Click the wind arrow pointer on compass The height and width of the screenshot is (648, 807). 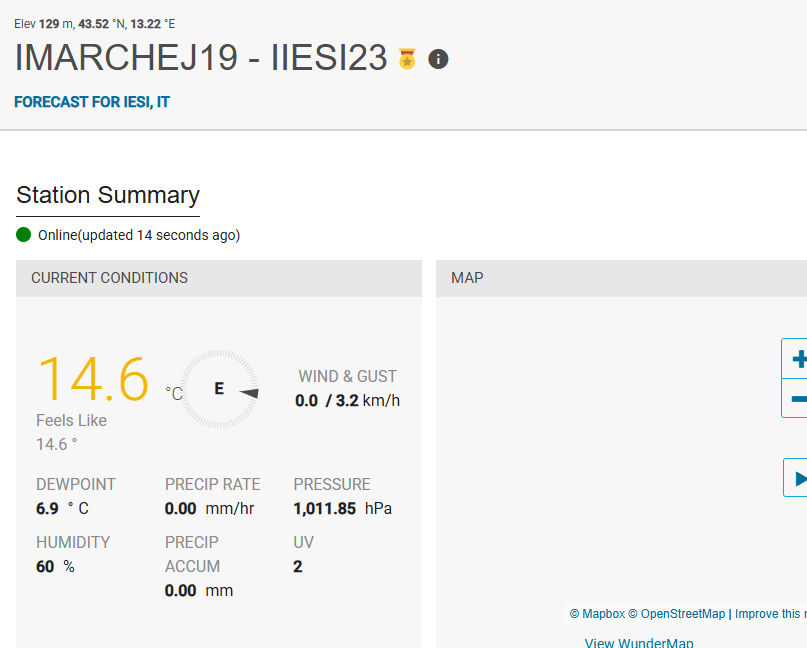[250, 393]
